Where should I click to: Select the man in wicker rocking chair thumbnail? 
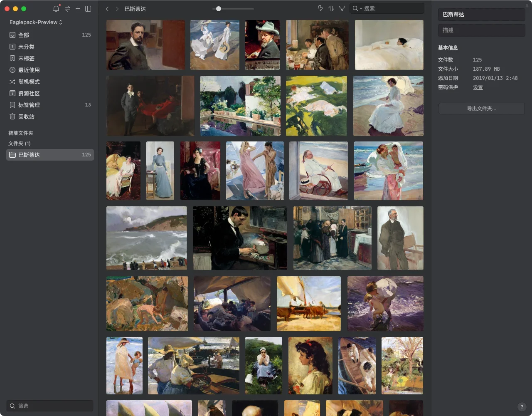pyautogui.click(x=318, y=171)
